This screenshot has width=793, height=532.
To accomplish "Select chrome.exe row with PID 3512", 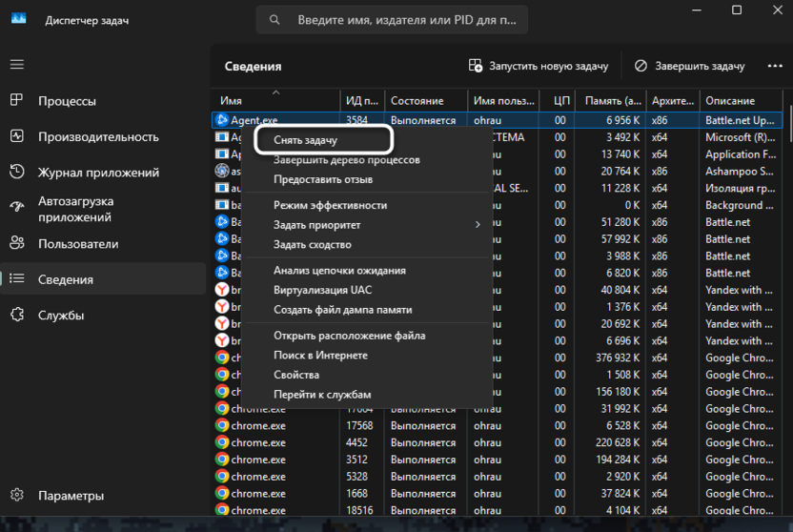I will tap(497, 460).
